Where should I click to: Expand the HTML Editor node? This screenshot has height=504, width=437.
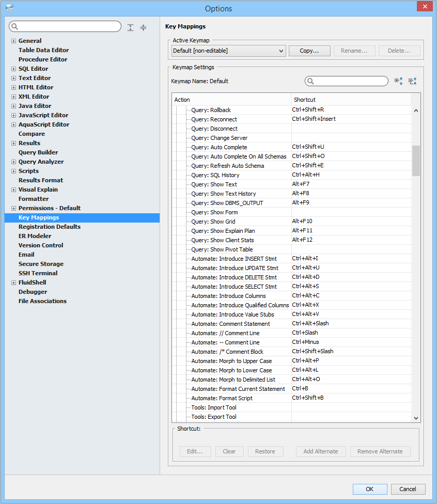pos(13,87)
